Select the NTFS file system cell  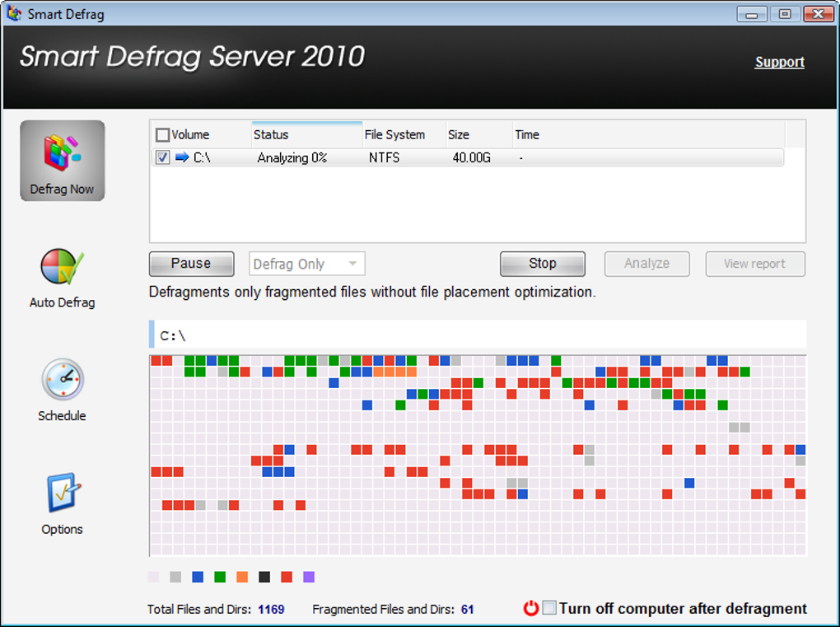click(x=384, y=157)
